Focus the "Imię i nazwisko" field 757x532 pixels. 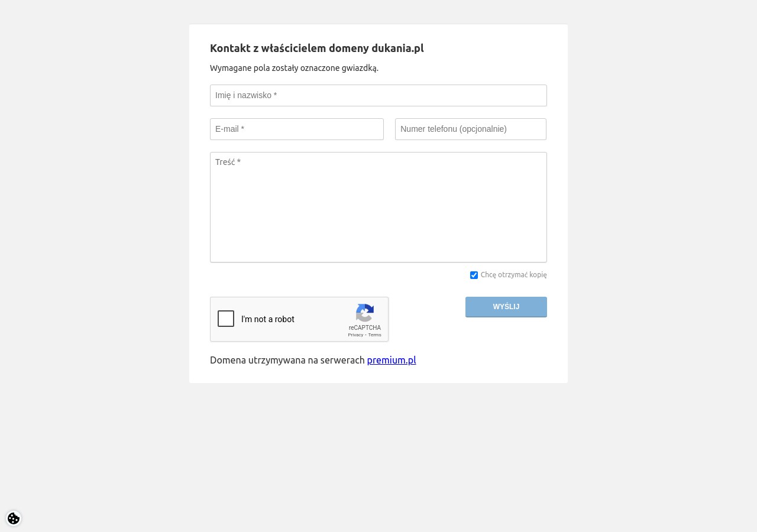coord(378,96)
